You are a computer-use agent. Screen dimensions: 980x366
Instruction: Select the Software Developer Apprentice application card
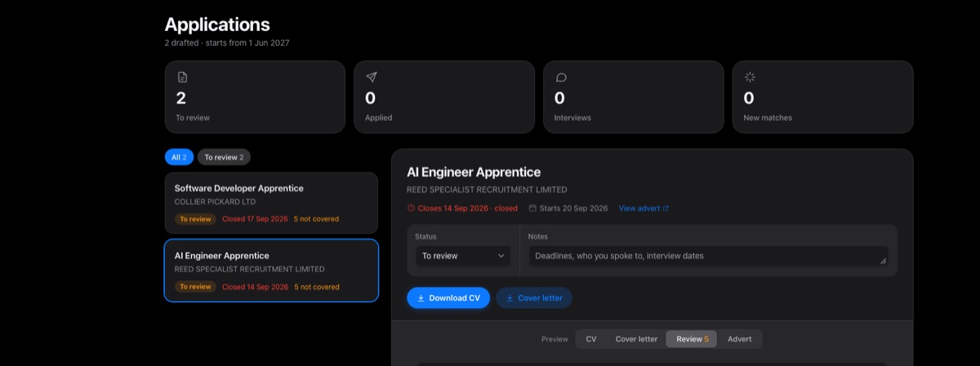271,203
